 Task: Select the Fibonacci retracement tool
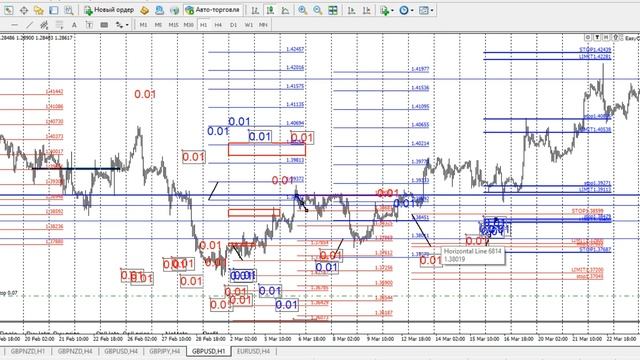point(60,25)
